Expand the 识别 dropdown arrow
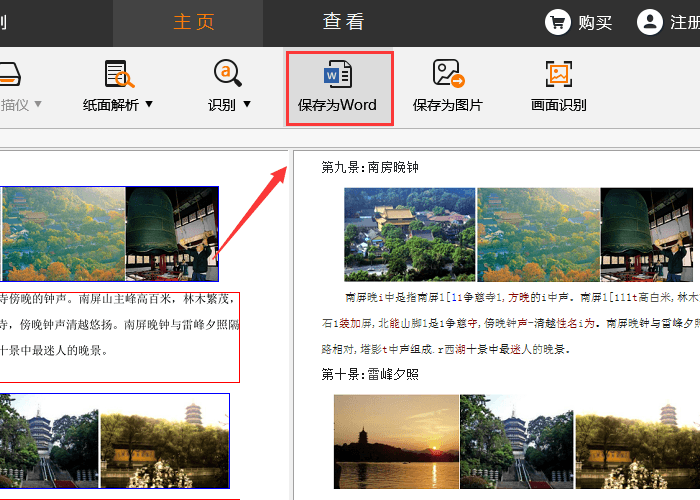 (246, 104)
